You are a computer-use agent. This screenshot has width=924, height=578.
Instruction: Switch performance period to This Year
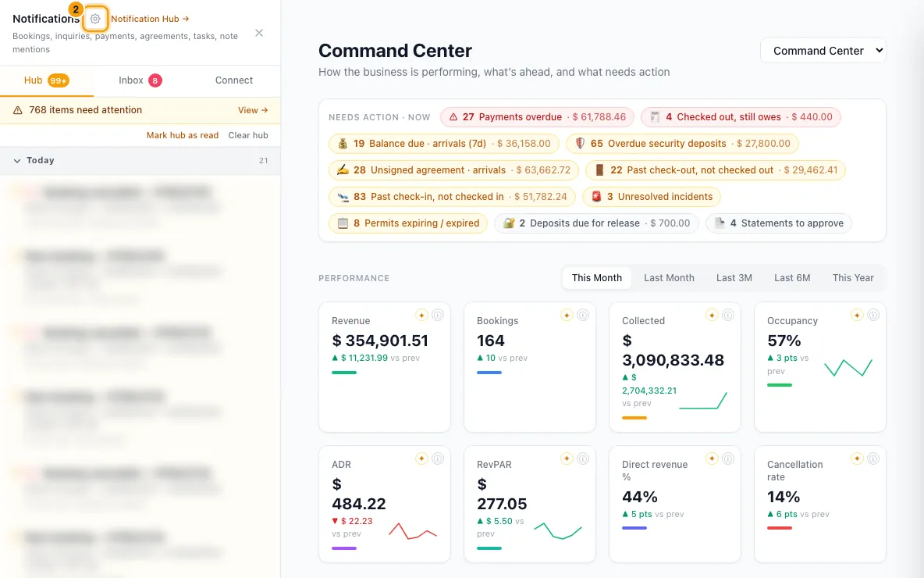tap(853, 278)
